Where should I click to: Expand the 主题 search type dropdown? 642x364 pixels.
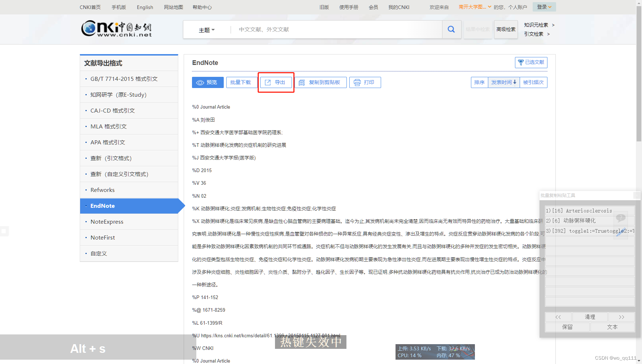coord(206,30)
